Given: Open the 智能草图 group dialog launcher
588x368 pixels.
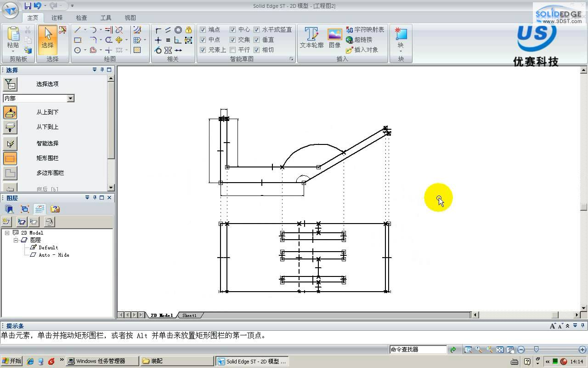Looking at the screenshot, I should coord(291,59).
